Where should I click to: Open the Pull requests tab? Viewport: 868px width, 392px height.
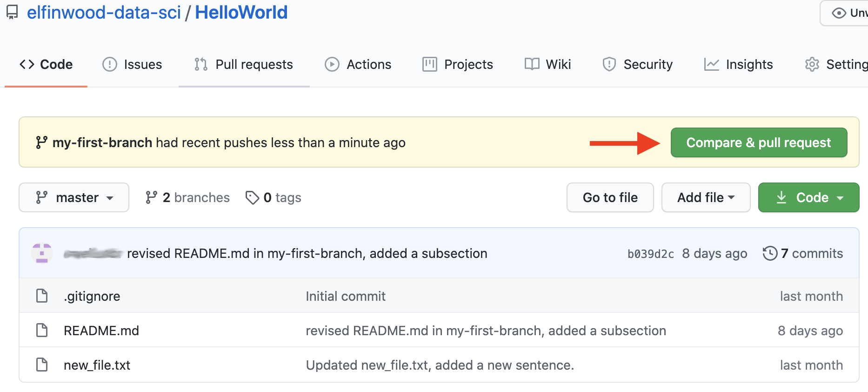click(x=244, y=64)
